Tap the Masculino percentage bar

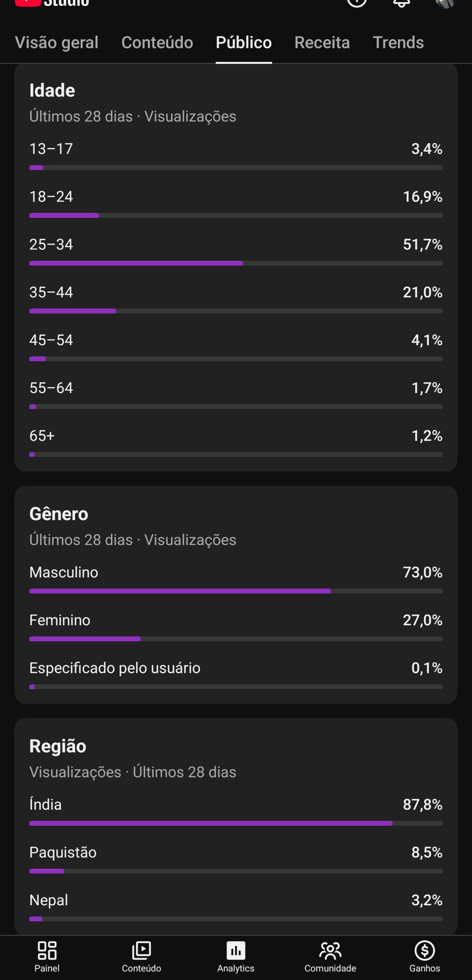click(x=236, y=591)
